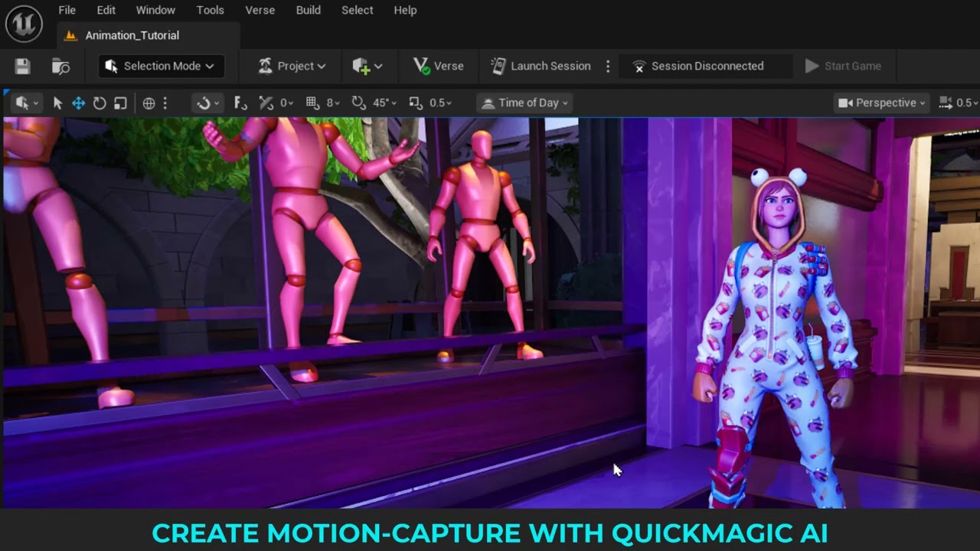Open rotation snap 45° dropdown
The width and height of the screenshot is (980, 551).
(x=385, y=103)
